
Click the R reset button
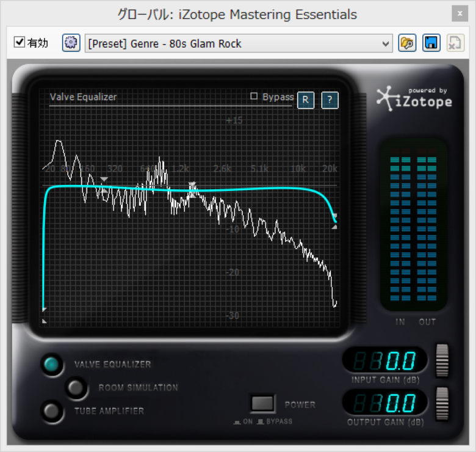click(305, 100)
